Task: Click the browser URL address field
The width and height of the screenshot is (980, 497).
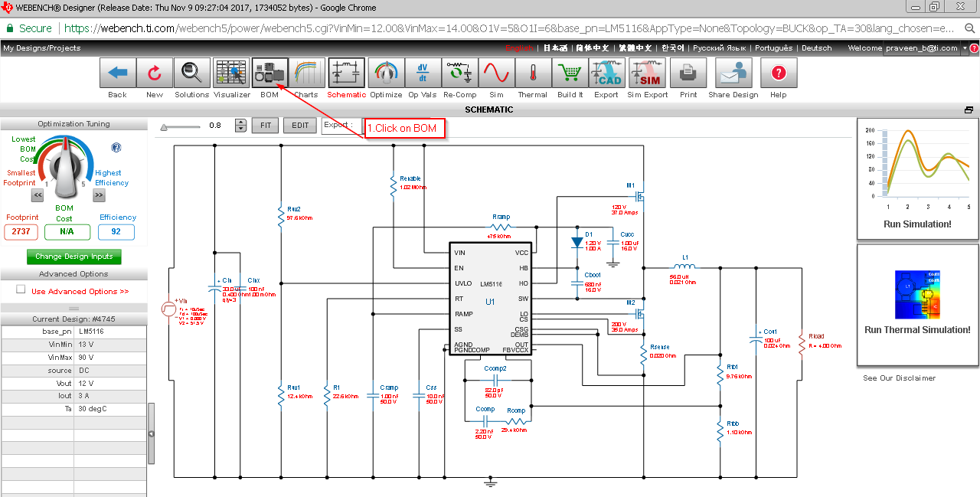Action: [509, 28]
